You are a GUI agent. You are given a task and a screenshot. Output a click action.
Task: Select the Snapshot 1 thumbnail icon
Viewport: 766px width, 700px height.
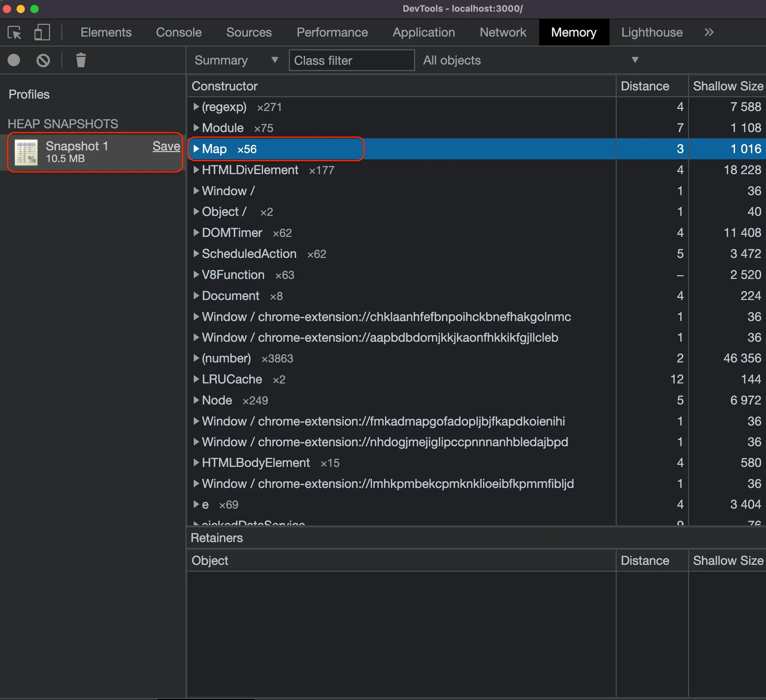click(x=26, y=152)
